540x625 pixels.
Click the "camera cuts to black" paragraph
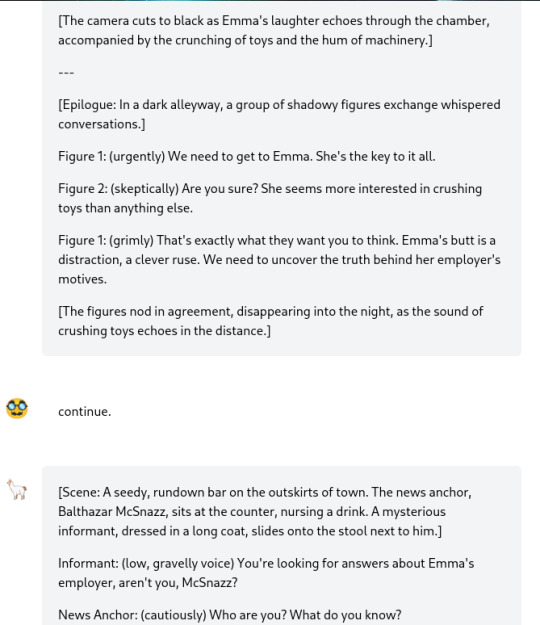click(274, 30)
